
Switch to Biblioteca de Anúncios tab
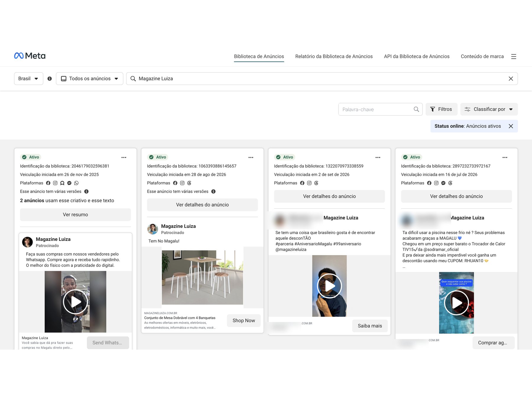coord(259,56)
